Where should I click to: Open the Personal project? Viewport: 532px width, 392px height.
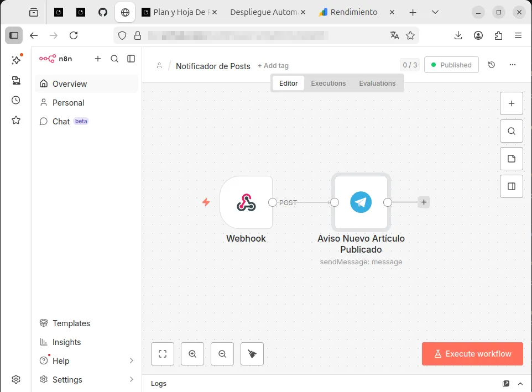pos(86,103)
